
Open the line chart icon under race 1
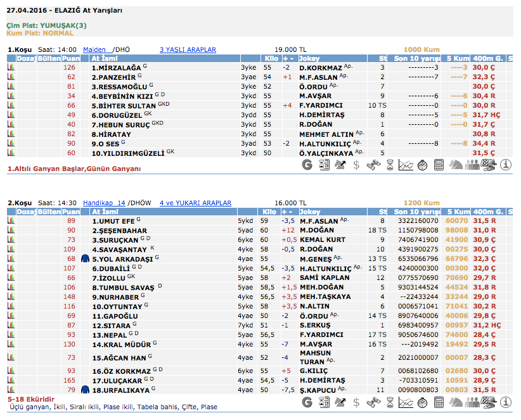point(406,165)
